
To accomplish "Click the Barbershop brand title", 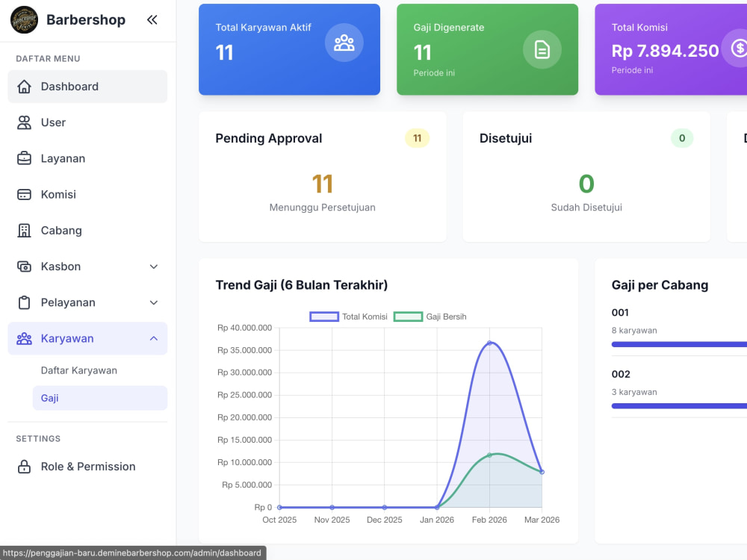I will [x=86, y=20].
